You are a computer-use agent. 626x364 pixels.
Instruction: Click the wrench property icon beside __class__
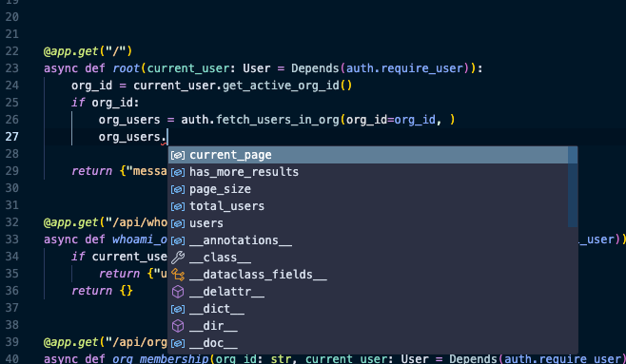click(x=178, y=258)
